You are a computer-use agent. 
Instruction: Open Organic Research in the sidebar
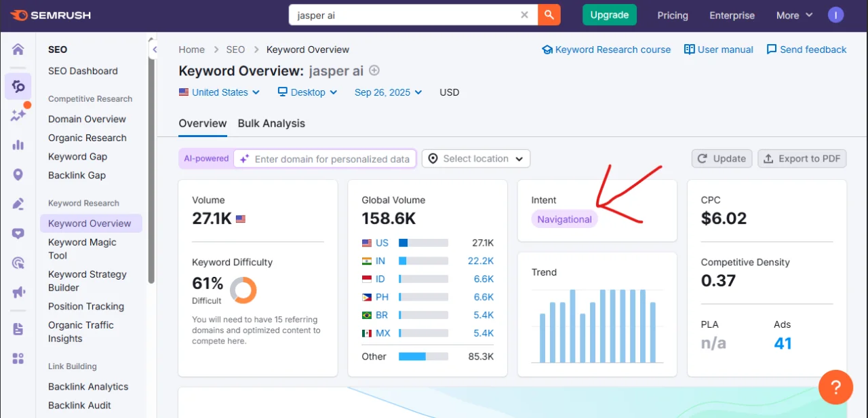pos(87,138)
